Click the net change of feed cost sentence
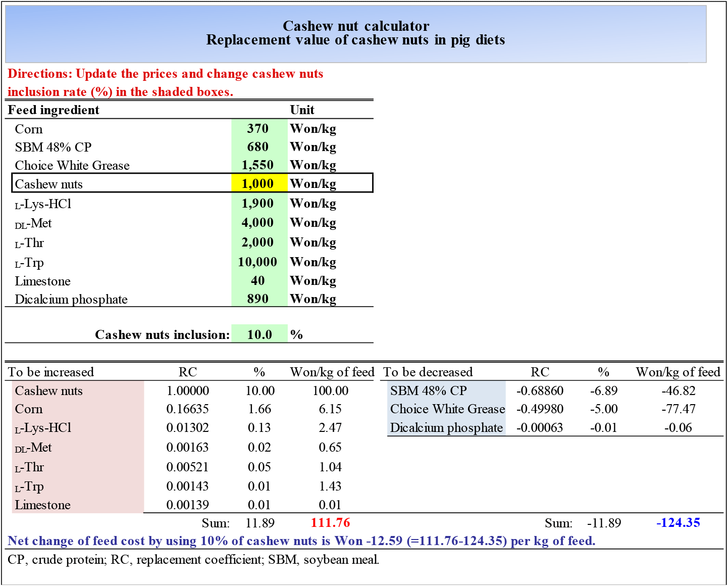The height and width of the screenshot is (586, 728). tap(301, 541)
